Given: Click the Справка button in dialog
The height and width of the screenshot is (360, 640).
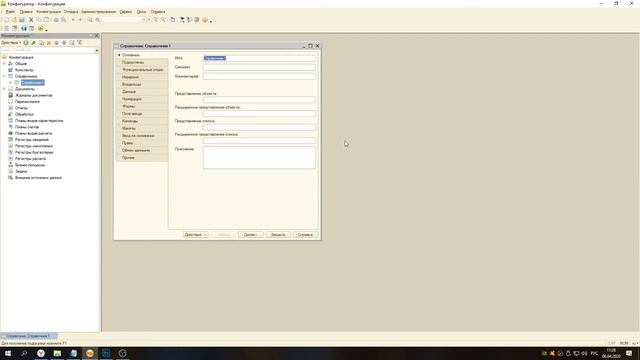Looking at the screenshot, I should coord(305,235).
